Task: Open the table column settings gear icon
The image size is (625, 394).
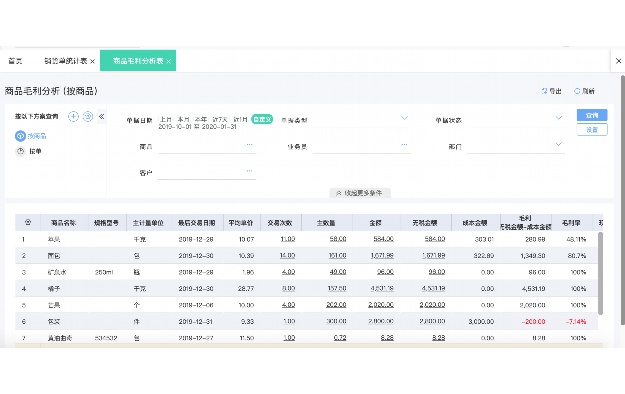Action: pos(28,223)
